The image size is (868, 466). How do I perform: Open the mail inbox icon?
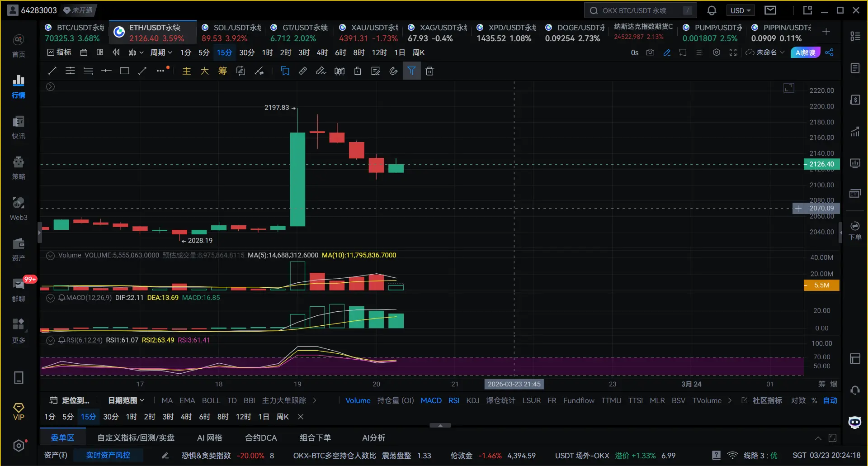[x=770, y=10]
